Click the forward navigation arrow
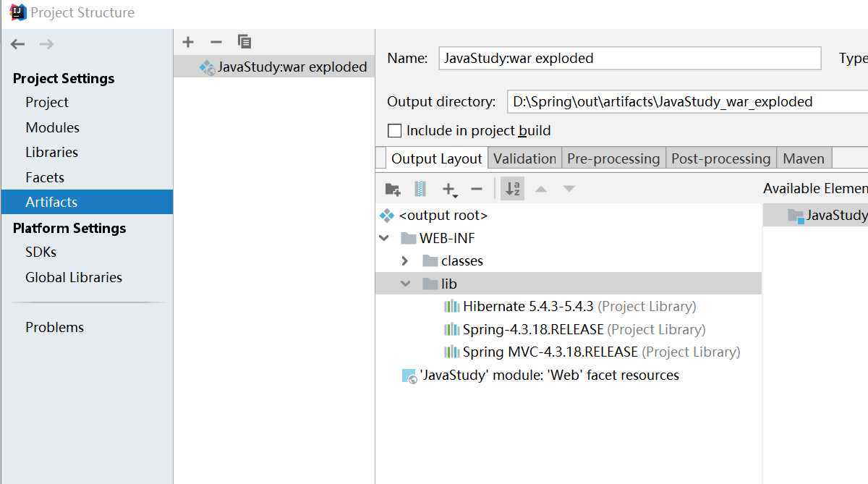The width and height of the screenshot is (868, 484). [46, 45]
